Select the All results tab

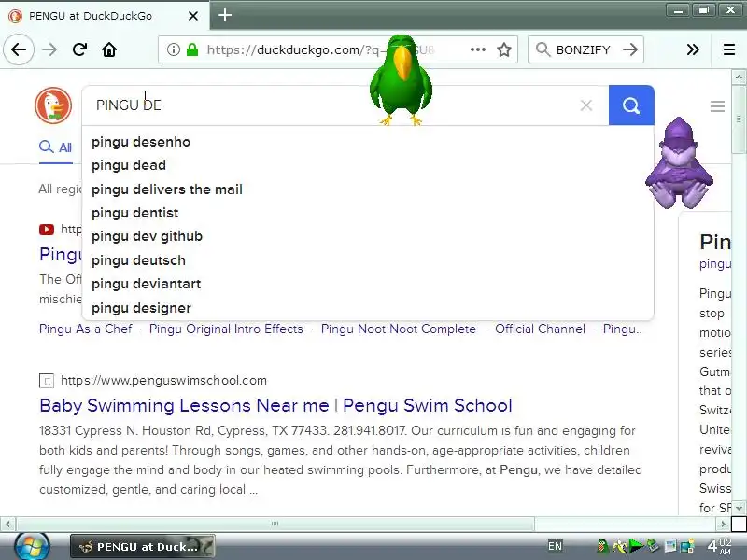pos(56,147)
